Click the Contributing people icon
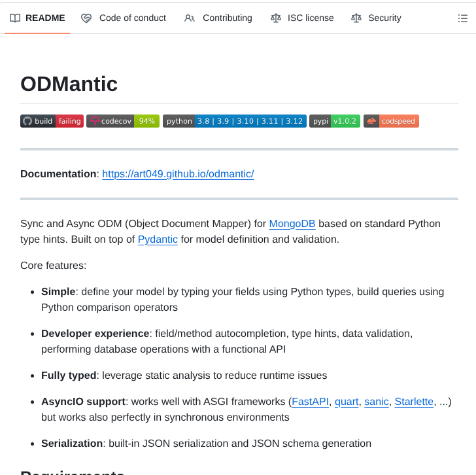The image size is (476, 475). pos(190,18)
